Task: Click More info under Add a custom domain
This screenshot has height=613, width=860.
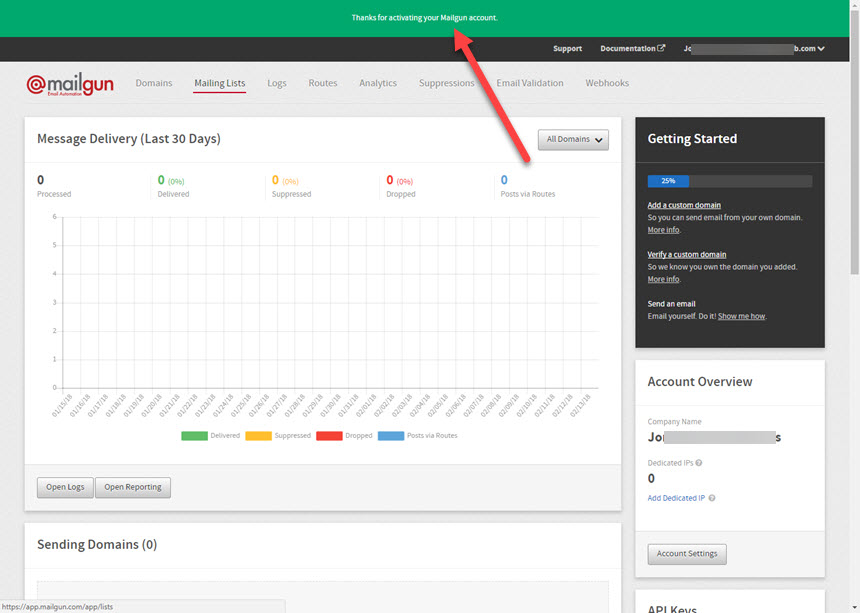Action: click(x=663, y=230)
